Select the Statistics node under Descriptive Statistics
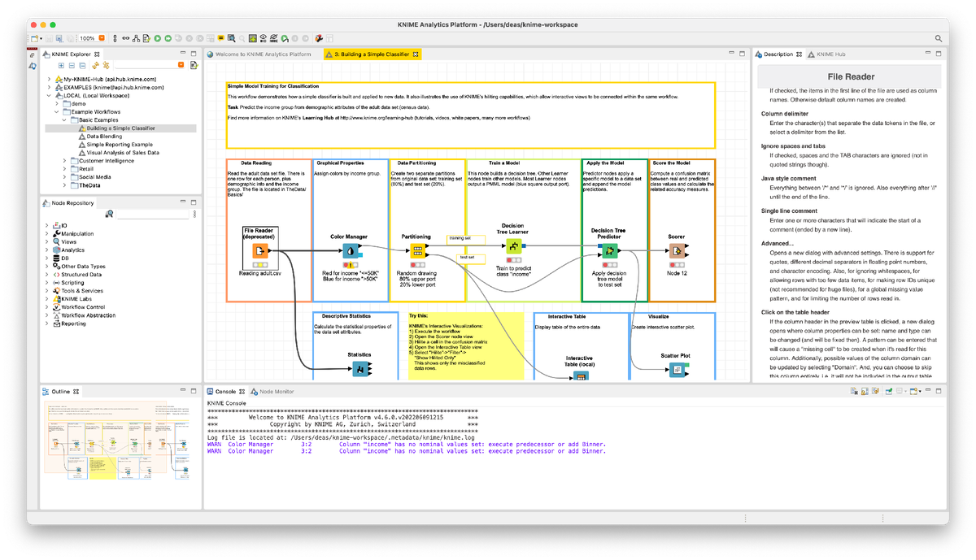976x560 pixels. [x=359, y=367]
